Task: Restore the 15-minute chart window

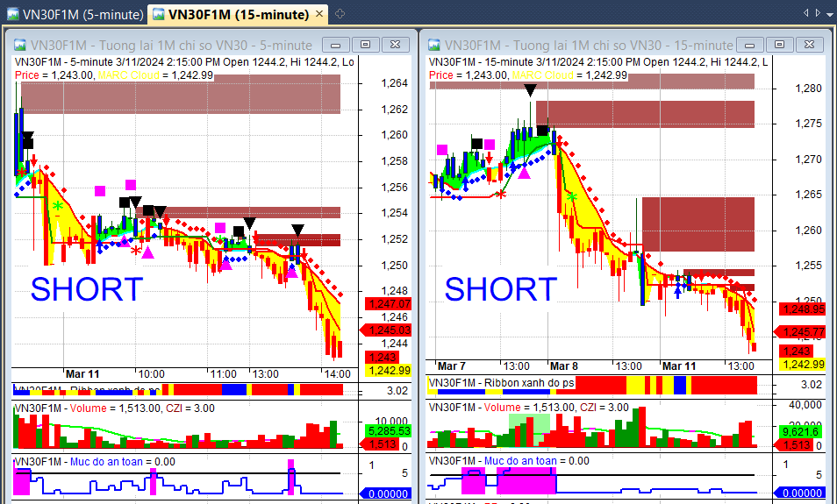Action: [780, 45]
